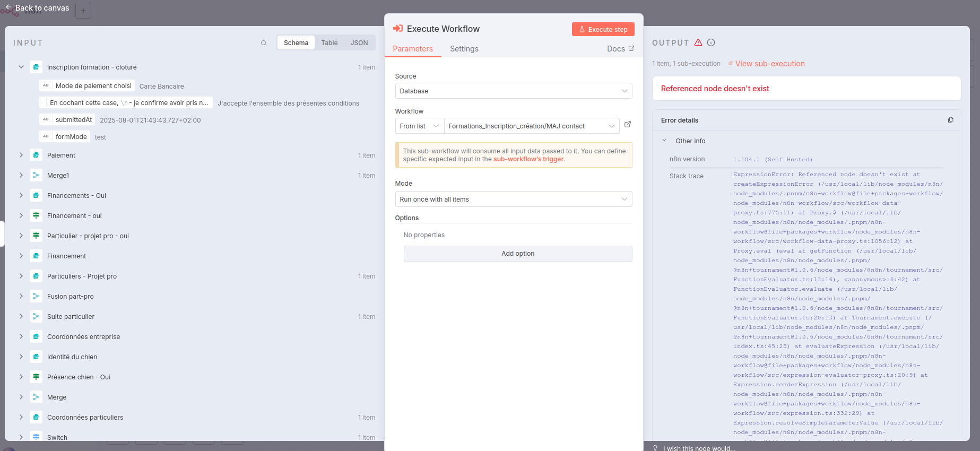Image resolution: width=980 pixels, height=451 pixels.
Task: Expand the Coordonnées particuliers node
Action: click(21, 418)
